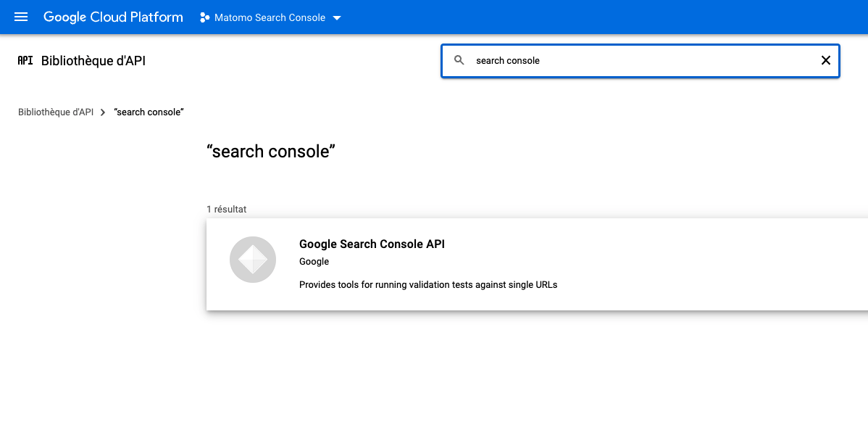Click the Google Cloud Platform logo
The height and width of the screenshot is (446, 868).
[113, 17]
